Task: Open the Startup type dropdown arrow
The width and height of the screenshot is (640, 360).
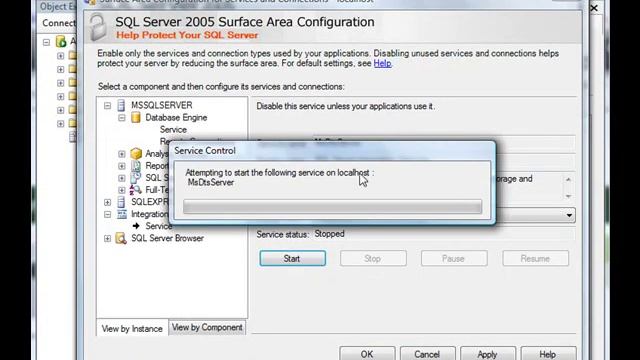Action: pyautogui.click(x=569, y=215)
